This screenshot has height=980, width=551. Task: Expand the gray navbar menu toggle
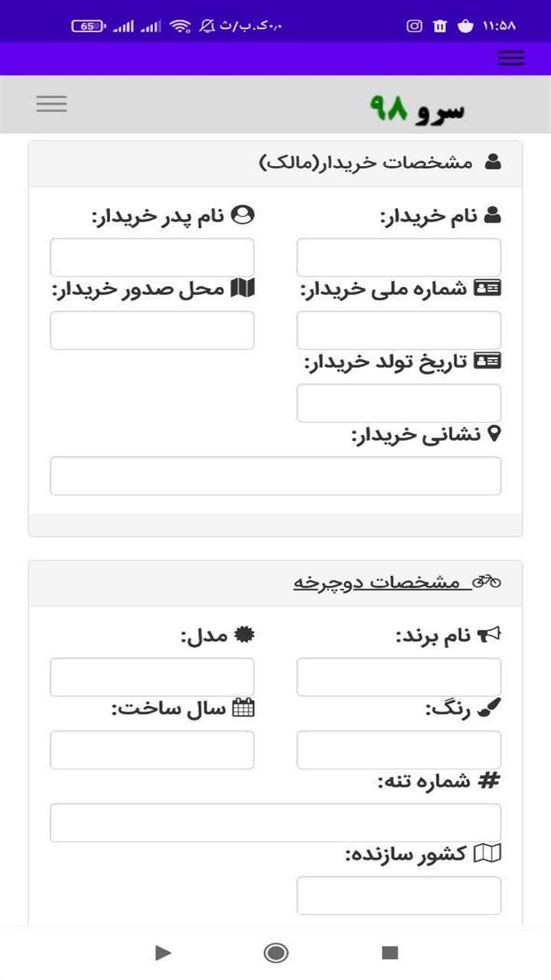tap(51, 104)
